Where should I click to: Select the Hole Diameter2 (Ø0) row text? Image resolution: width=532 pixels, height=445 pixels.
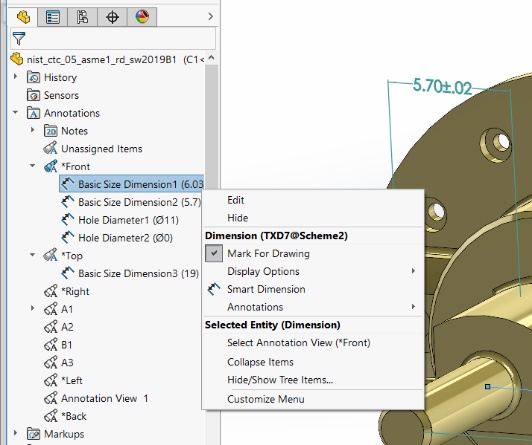(125, 238)
